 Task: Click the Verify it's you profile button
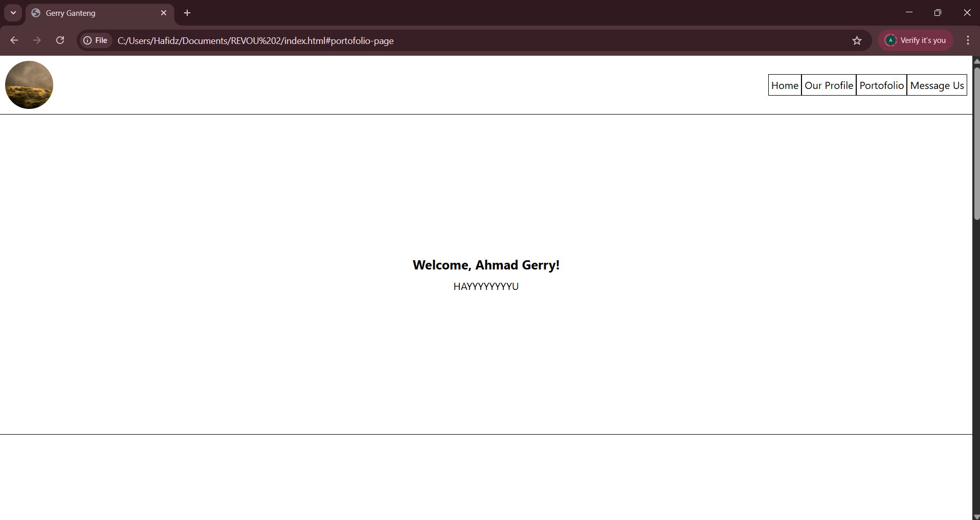pos(916,40)
